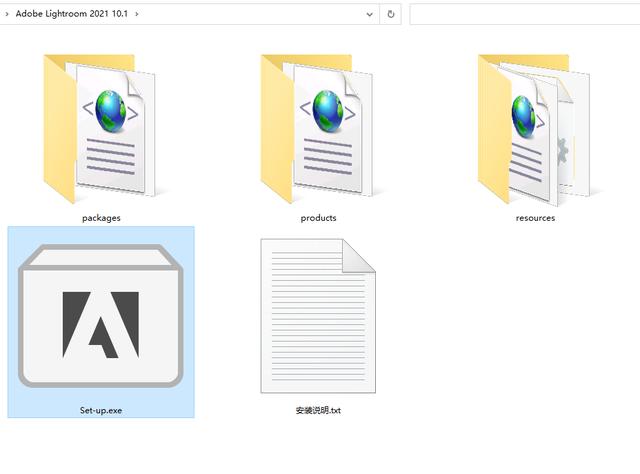Screen dimensions: 640x474
Task: Open the products folder icon
Action: point(317,129)
